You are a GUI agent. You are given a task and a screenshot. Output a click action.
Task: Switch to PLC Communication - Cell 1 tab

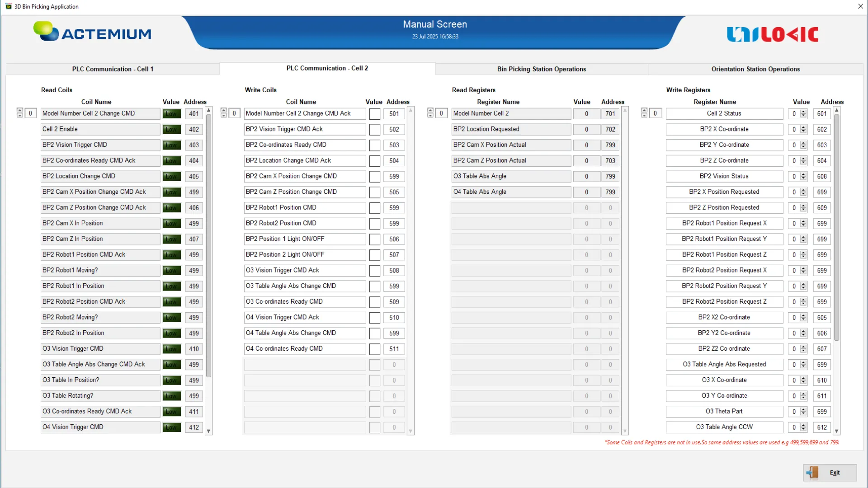tap(113, 69)
